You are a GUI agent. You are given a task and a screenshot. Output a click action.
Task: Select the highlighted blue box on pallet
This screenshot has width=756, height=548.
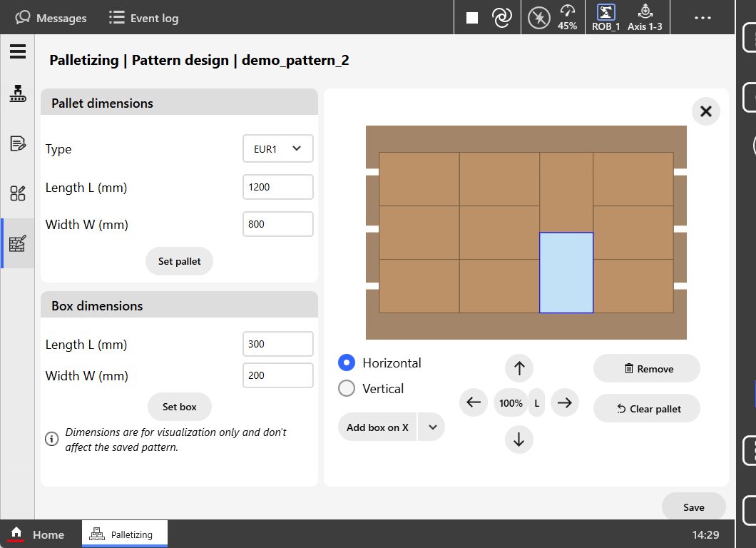coord(566,273)
